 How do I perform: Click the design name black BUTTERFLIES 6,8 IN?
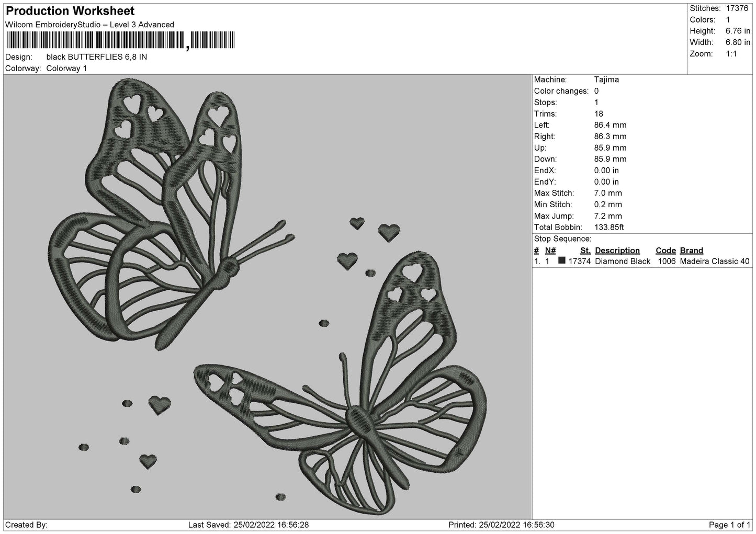coord(96,57)
